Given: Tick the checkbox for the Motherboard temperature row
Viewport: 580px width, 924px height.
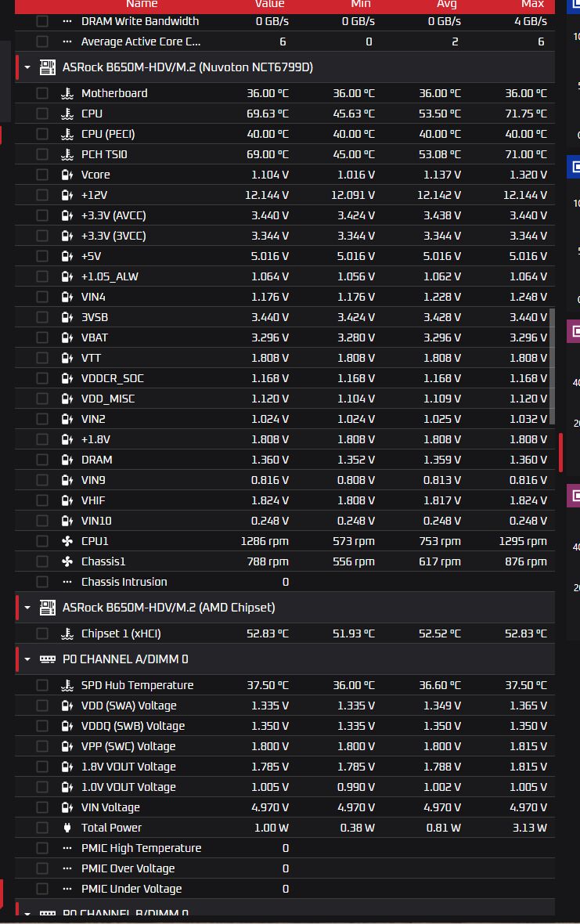Looking at the screenshot, I should point(41,93).
